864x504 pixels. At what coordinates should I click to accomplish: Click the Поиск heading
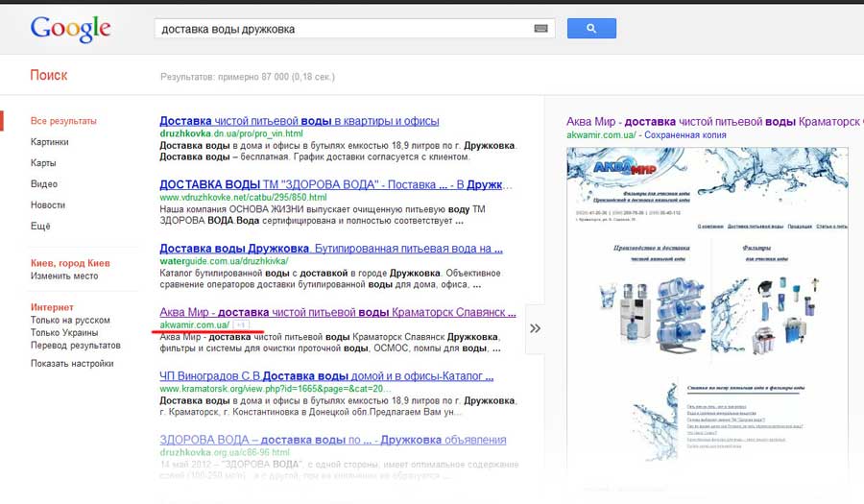pos(49,76)
